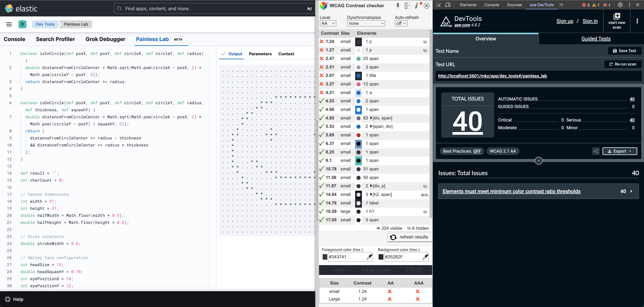Click the Elastic logo
Image resolution: width=644 pixels, height=307 pixels.
(21, 9)
